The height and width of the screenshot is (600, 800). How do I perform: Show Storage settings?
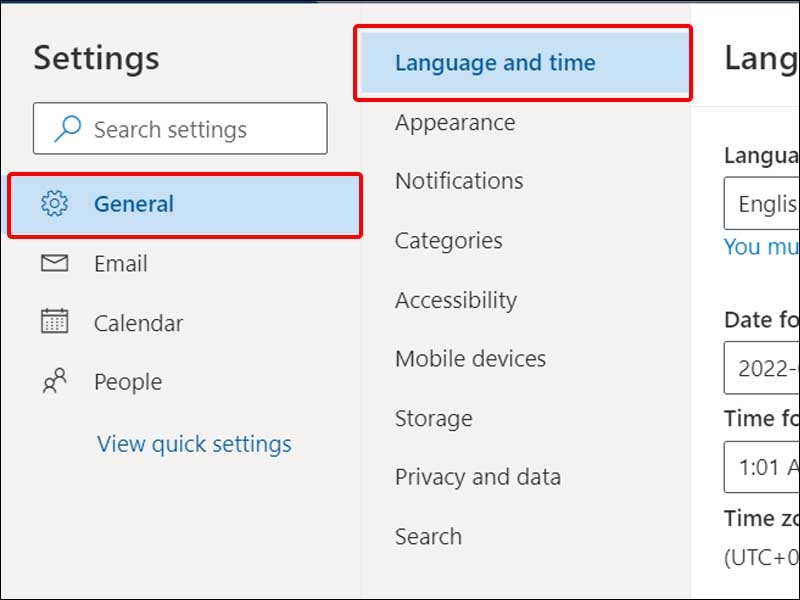click(434, 419)
